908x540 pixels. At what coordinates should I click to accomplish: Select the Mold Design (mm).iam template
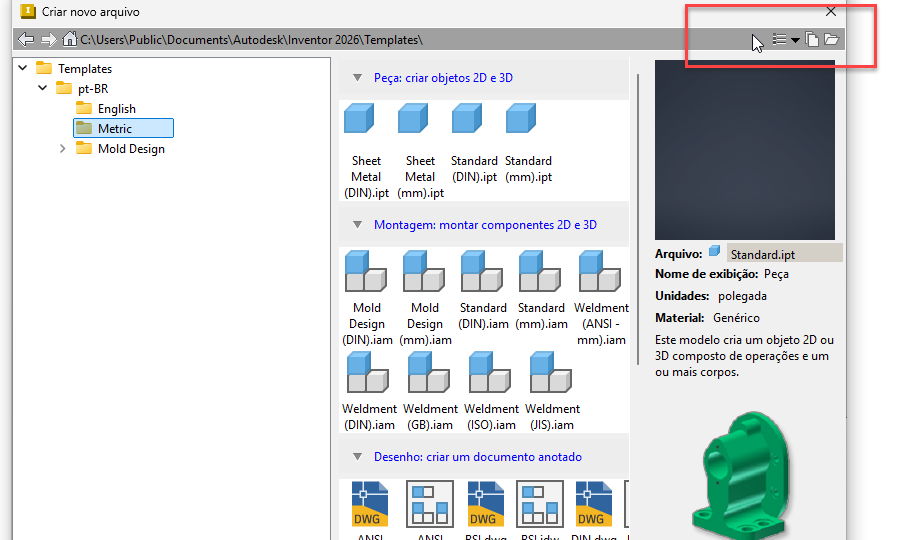click(x=425, y=297)
